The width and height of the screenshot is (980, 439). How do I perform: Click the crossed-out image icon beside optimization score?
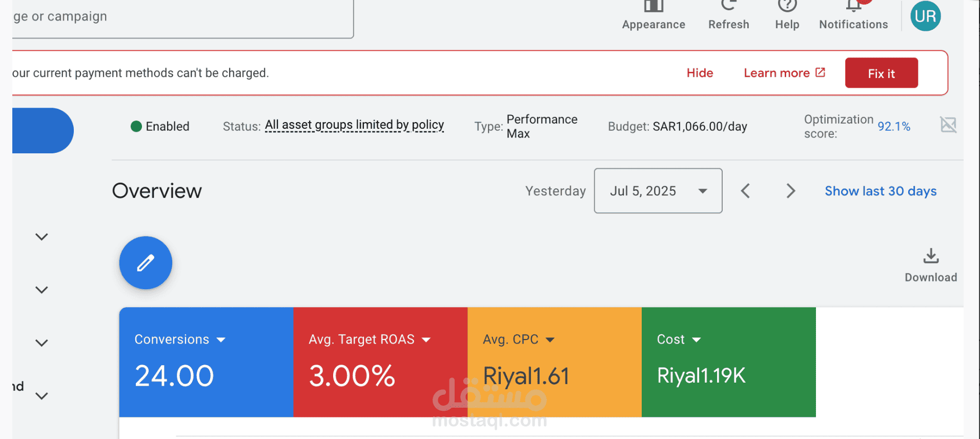(948, 125)
